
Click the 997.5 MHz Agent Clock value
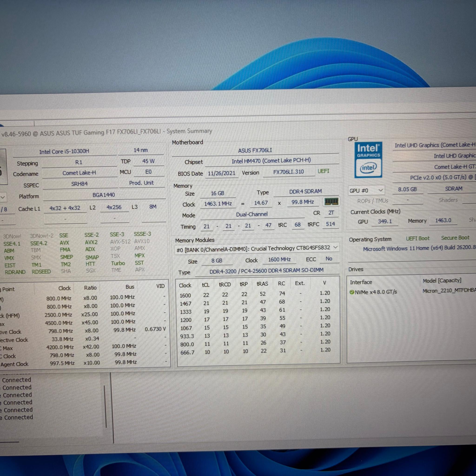coord(62,363)
